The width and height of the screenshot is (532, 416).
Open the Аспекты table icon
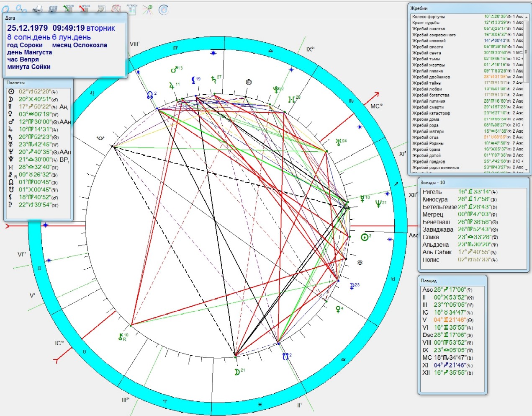132,9
